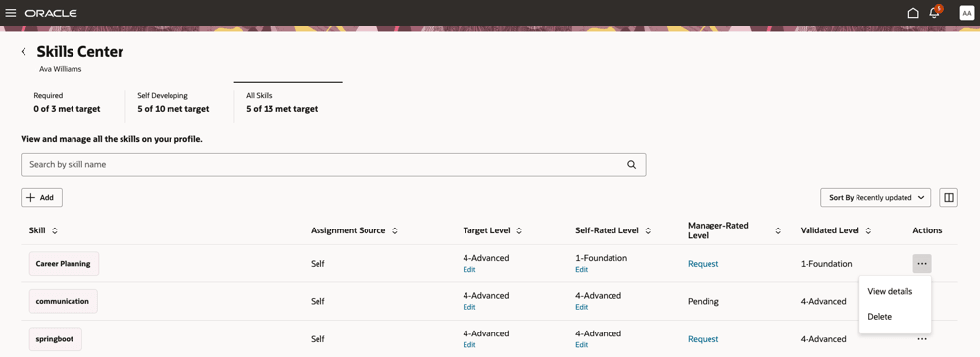980x357 pixels.
Task: Sort by Validated Level column
Action: click(868, 230)
